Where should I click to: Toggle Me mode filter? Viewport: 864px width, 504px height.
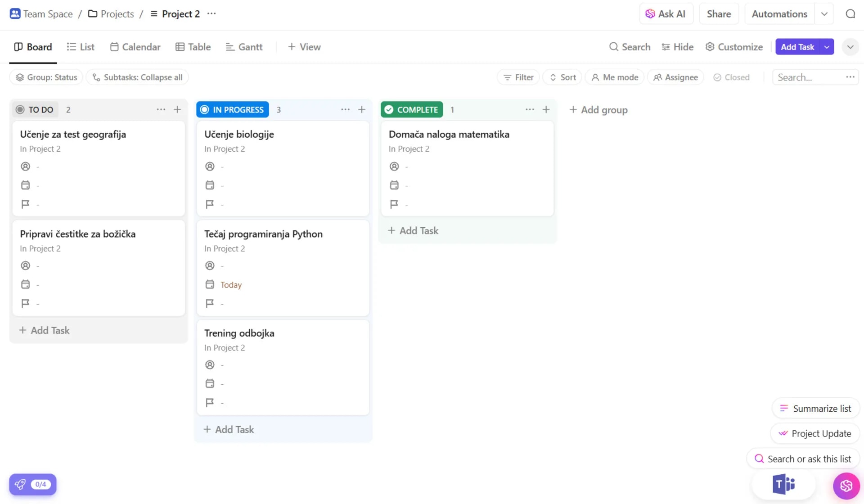point(615,77)
